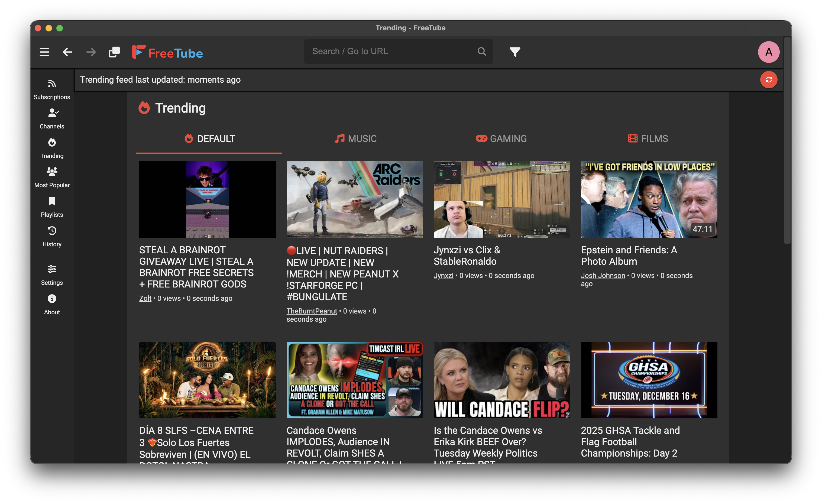The width and height of the screenshot is (822, 504).
Task: Go to Channels in the sidebar
Action: pyautogui.click(x=52, y=118)
